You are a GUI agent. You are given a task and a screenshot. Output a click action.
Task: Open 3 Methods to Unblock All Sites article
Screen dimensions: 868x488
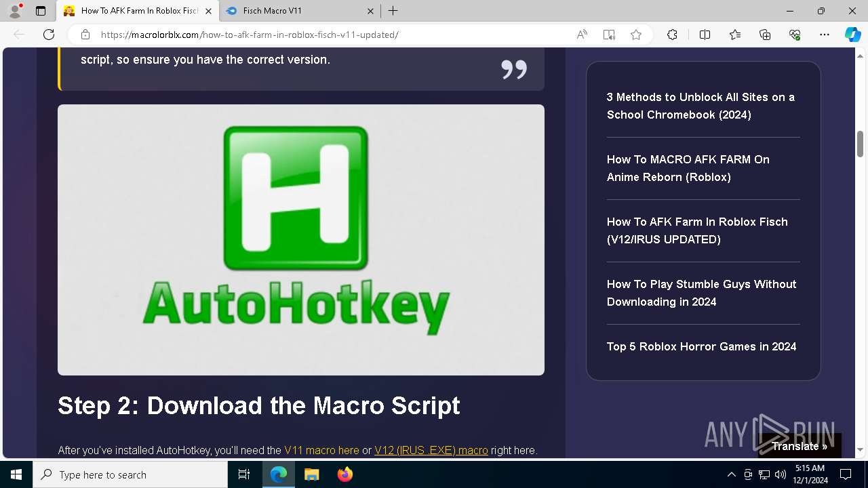(701, 106)
